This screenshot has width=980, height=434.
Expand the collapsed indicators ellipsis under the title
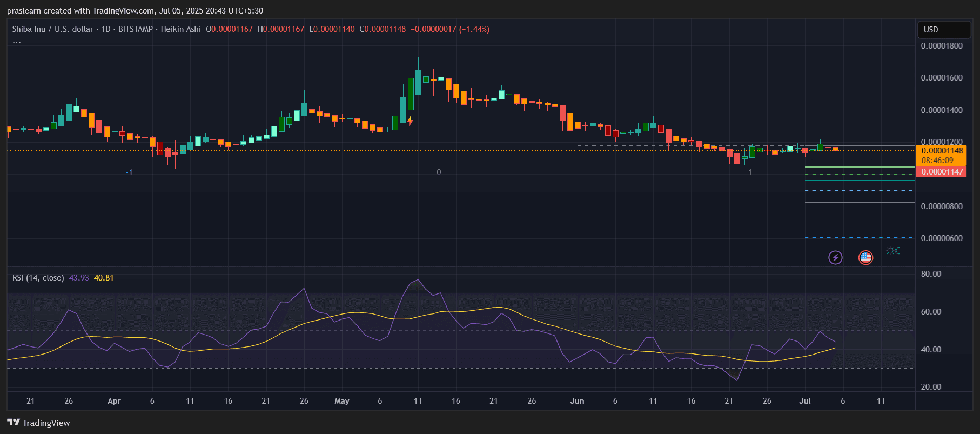pyautogui.click(x=17, y=42)
